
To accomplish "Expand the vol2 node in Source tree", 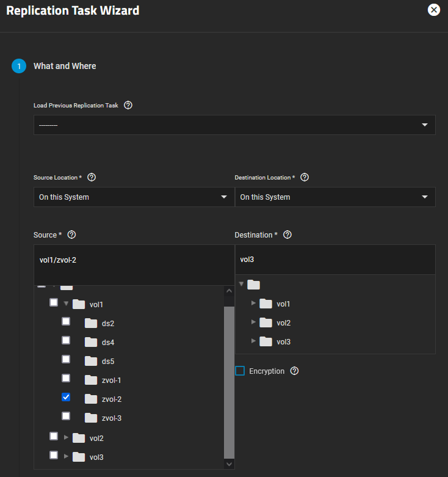I will (x=66, y=437).
